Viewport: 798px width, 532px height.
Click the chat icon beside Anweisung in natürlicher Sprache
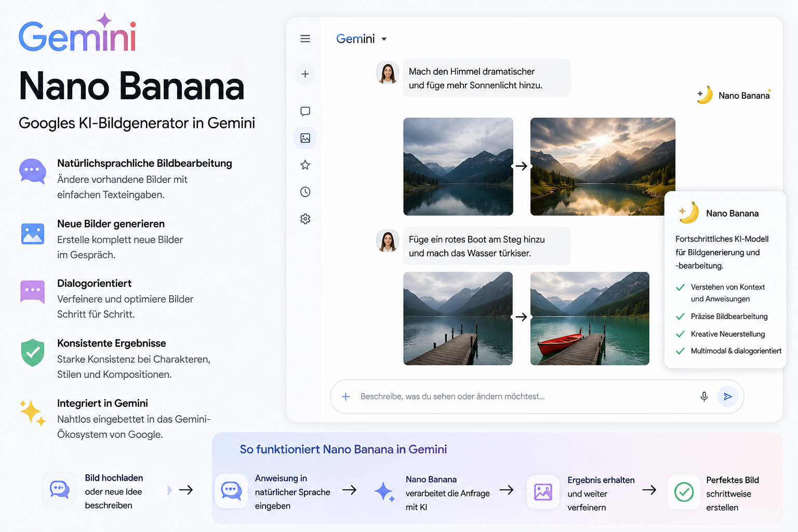231,490
